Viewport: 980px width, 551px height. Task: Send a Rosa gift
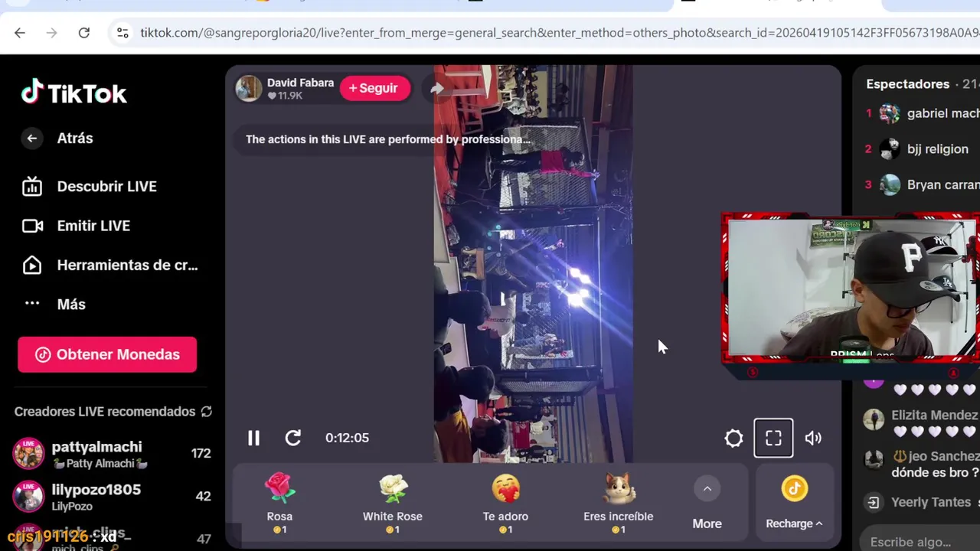[x=279, y=503]
